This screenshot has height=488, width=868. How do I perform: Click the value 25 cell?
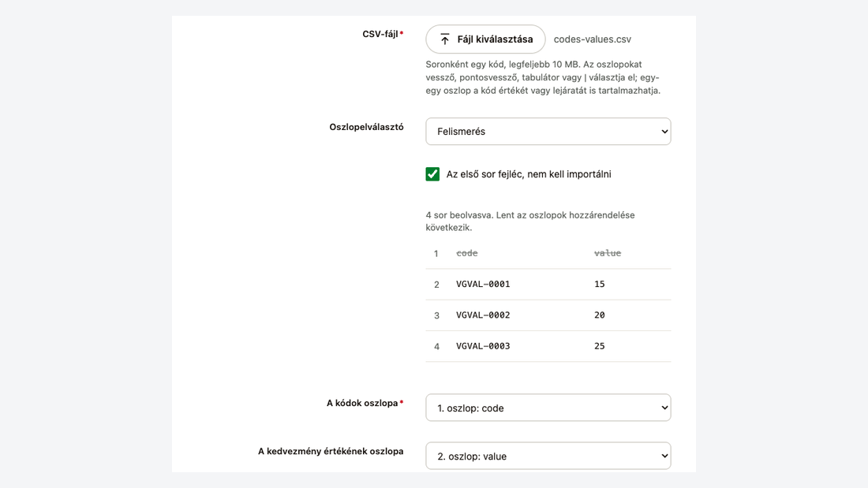[x=600, y=346]
